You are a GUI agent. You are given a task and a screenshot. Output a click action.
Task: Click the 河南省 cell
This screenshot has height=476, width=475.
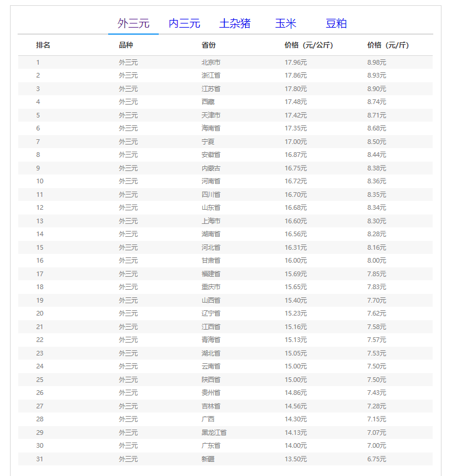211,181
